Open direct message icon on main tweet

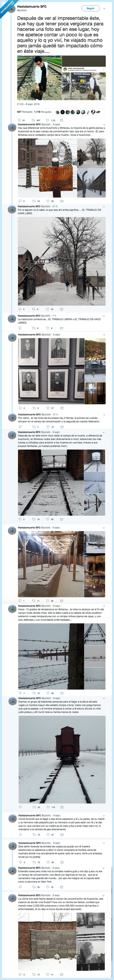point(62,120)
